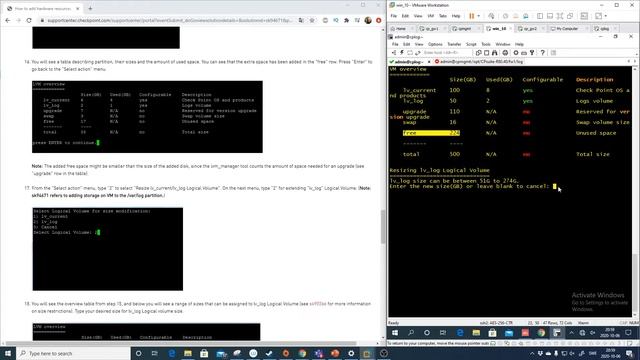640x360 pixels.
Task: Reload the Check Point support page
Action: [29, 20]
